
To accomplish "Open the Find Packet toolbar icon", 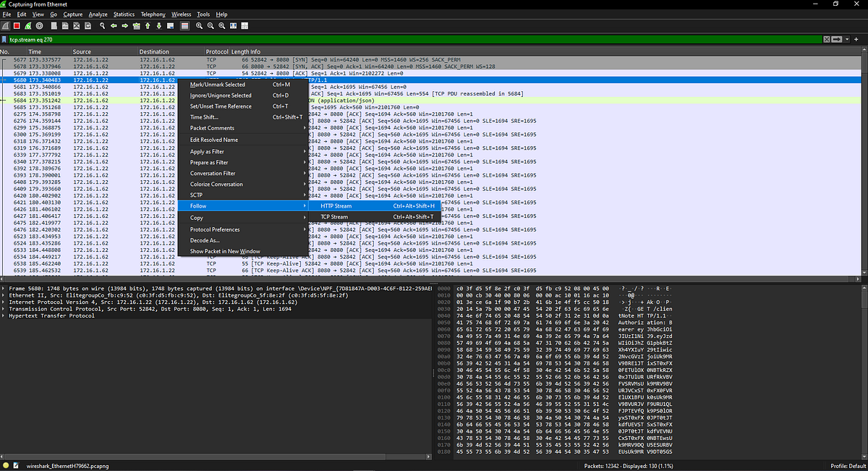I will pos(101,26).
